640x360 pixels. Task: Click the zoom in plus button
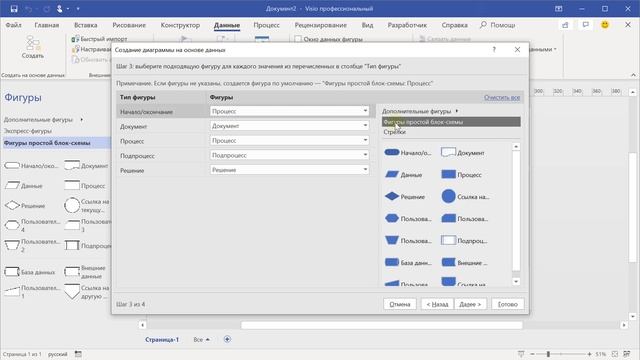(x=589, y=354)
